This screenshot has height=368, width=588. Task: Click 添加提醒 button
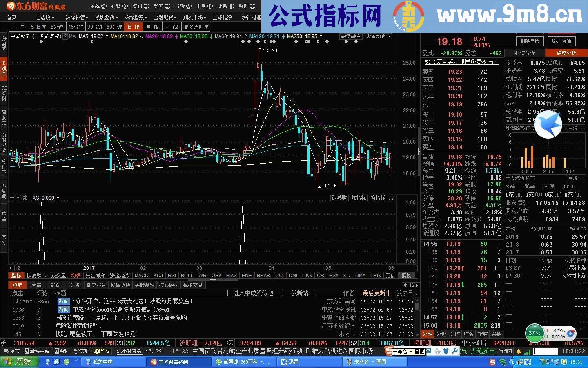(562, 41)
